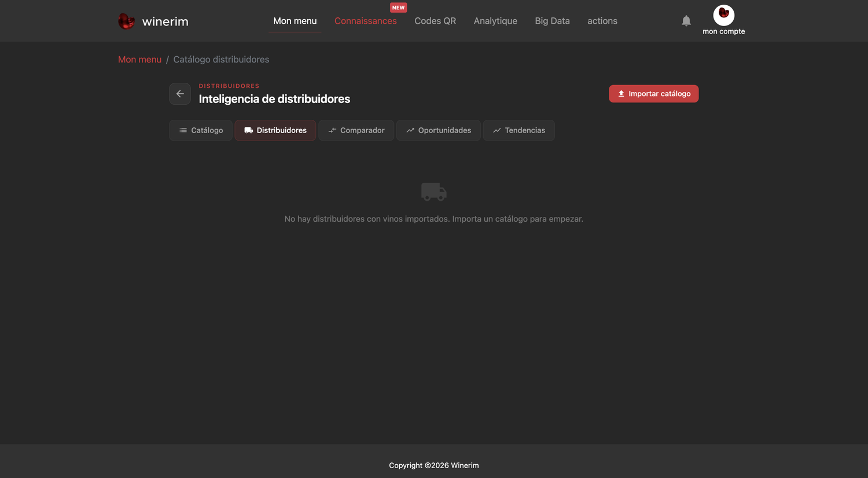
Task: Click the red DISTRIBUIDORES overline label
Action: coord(229,86)
